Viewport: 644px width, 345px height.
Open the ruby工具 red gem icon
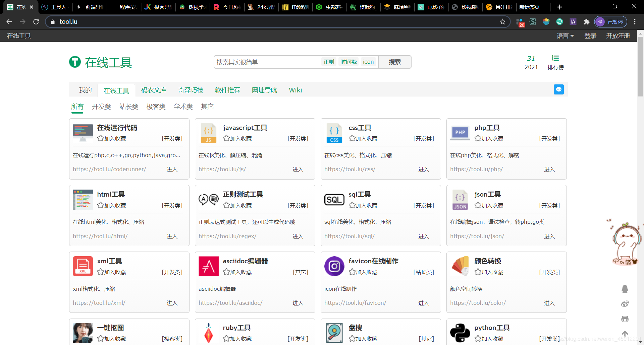(x=209, y=333)
